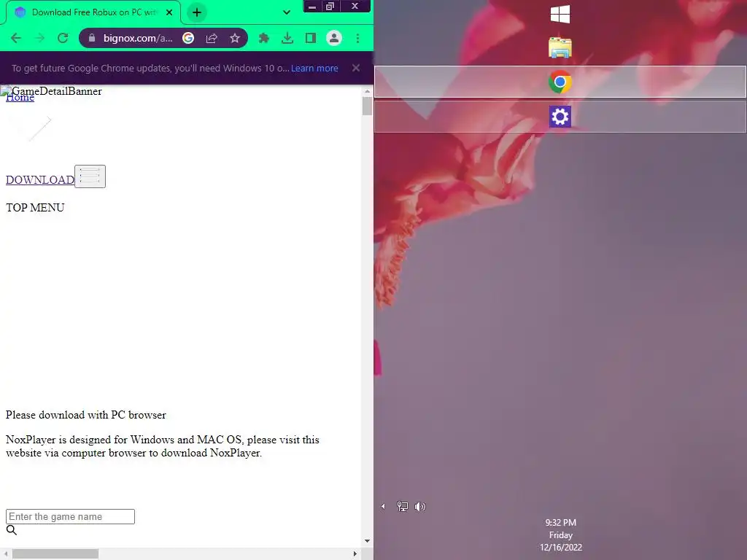Screen dimensions: 747x560
Task: Open Chrome downloads tray icon
Action: coord(287,38)
